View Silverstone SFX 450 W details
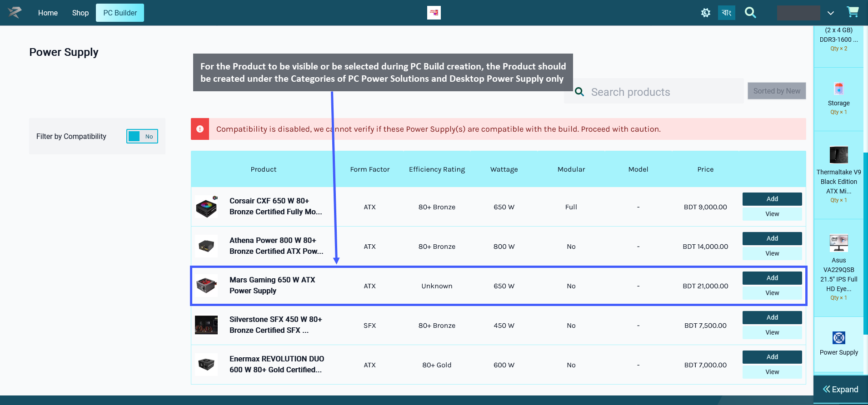The height and width of the screenshot is (405, 868). (772, 332)
